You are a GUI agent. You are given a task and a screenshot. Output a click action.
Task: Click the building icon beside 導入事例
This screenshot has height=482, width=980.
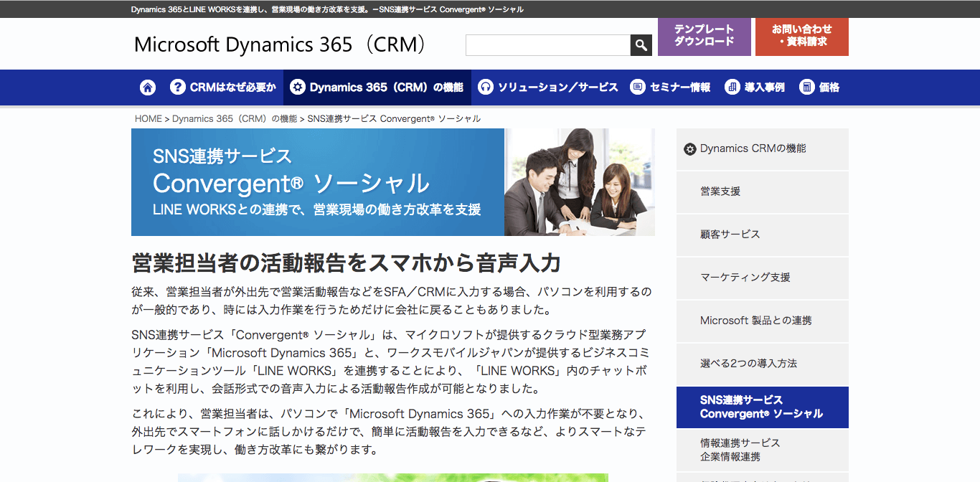(x=732, y=88)
